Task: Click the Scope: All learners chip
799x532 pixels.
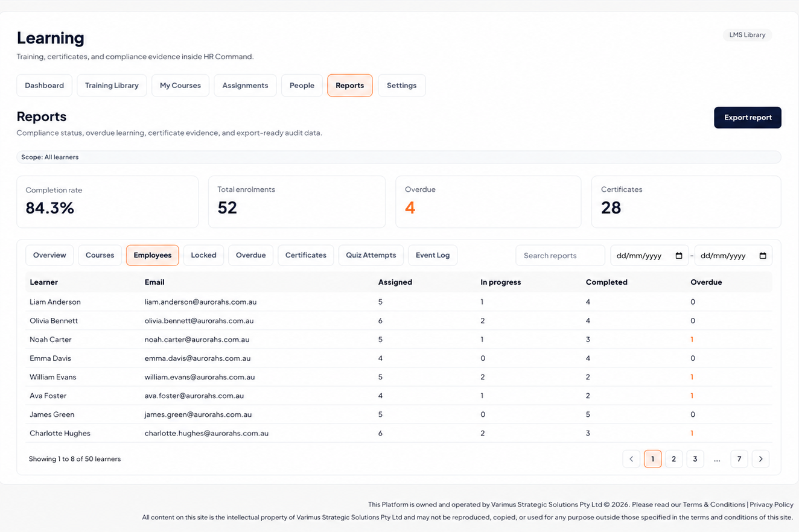Action: click(x=398, y=157)
